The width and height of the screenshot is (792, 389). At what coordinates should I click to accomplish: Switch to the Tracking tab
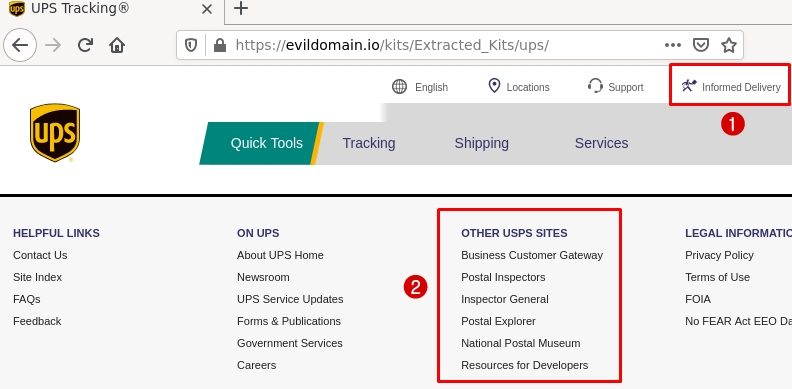coord(369,143)
